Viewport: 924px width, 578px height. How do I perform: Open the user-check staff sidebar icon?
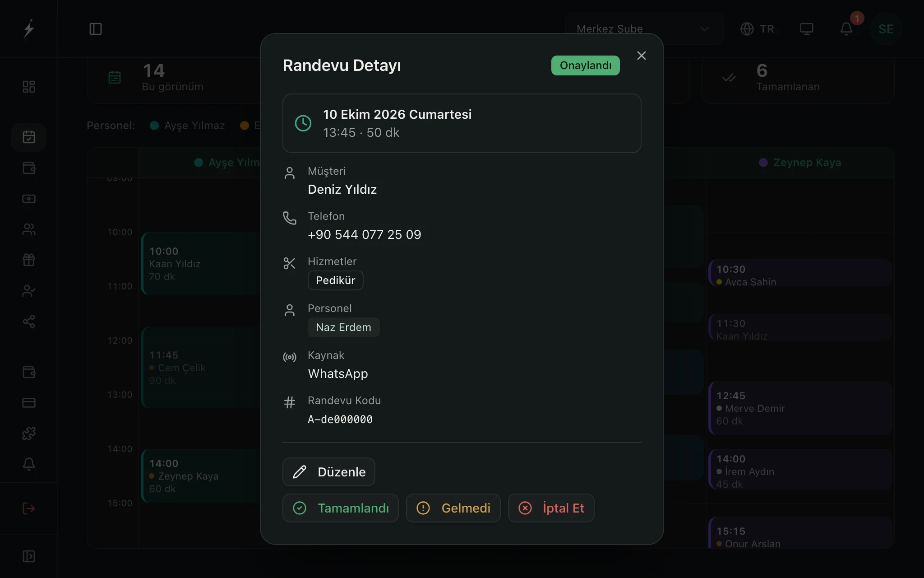pyautogui.click(x=29, y=291)
